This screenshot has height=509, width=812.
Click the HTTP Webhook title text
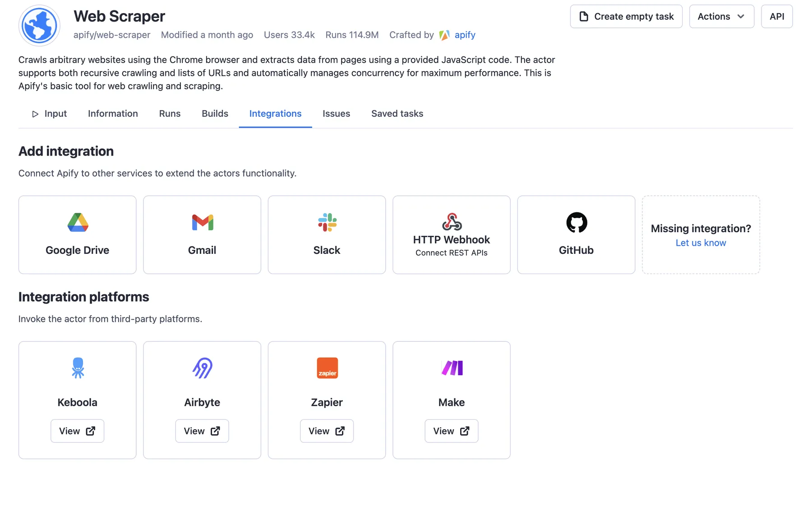tap(452, 240)
